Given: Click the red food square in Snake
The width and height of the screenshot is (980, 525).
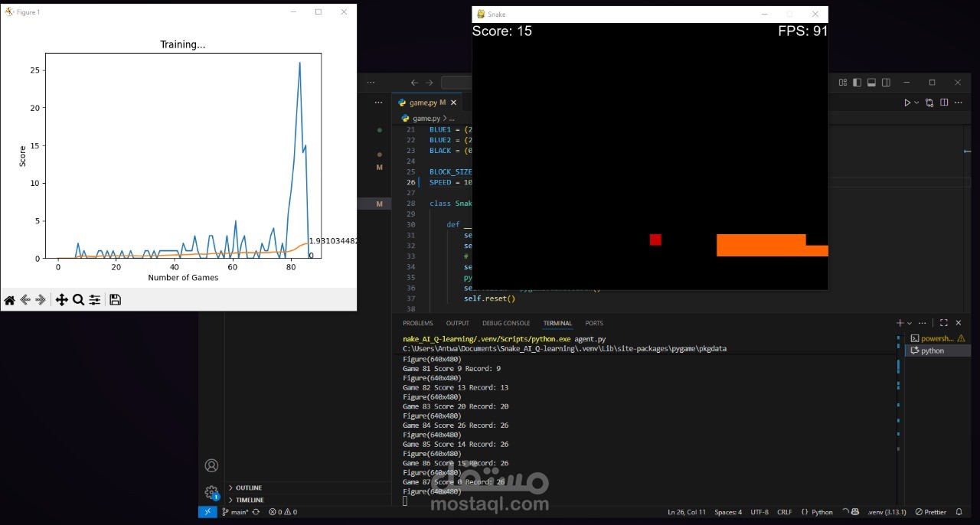Looking at the screenshot, I should [655, 240].
